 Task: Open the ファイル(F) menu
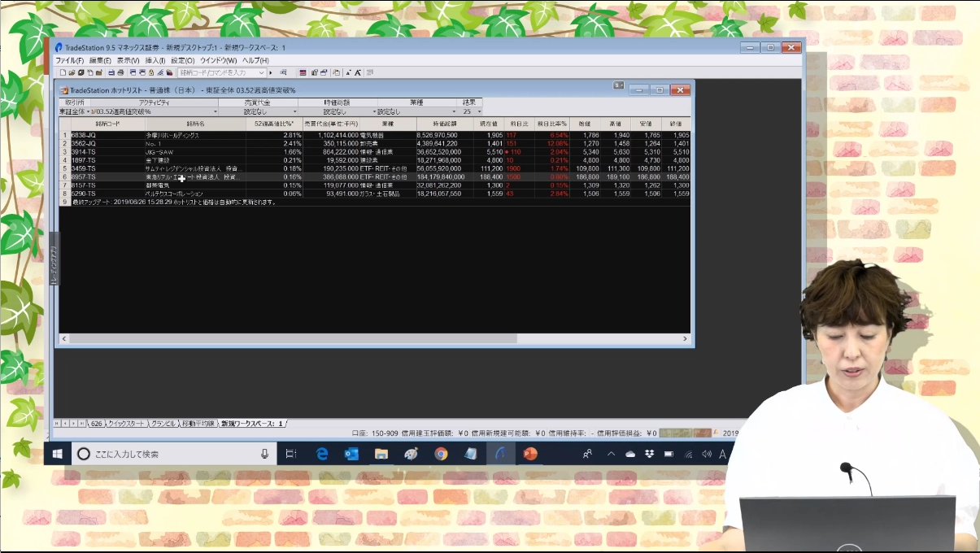click(x=69, y=60)
